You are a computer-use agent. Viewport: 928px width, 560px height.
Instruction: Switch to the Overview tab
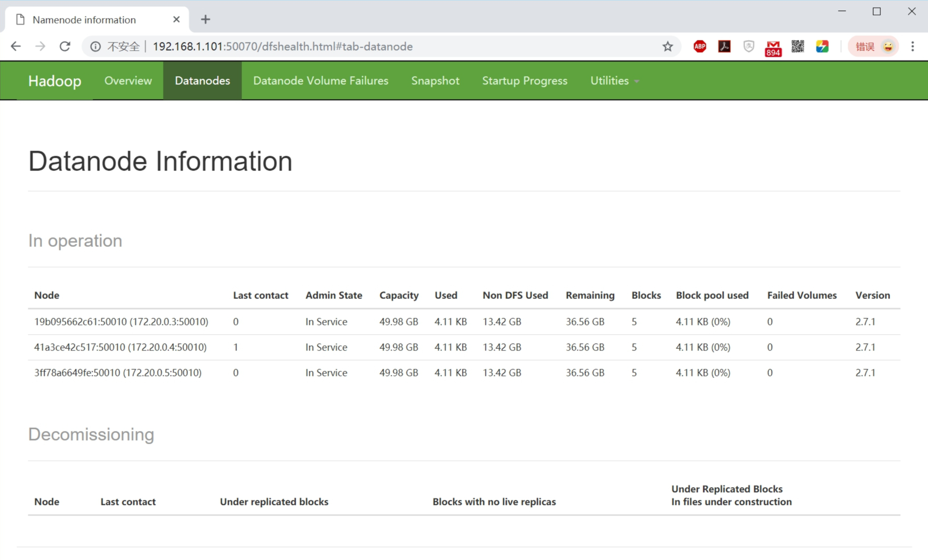click(128, 81)
